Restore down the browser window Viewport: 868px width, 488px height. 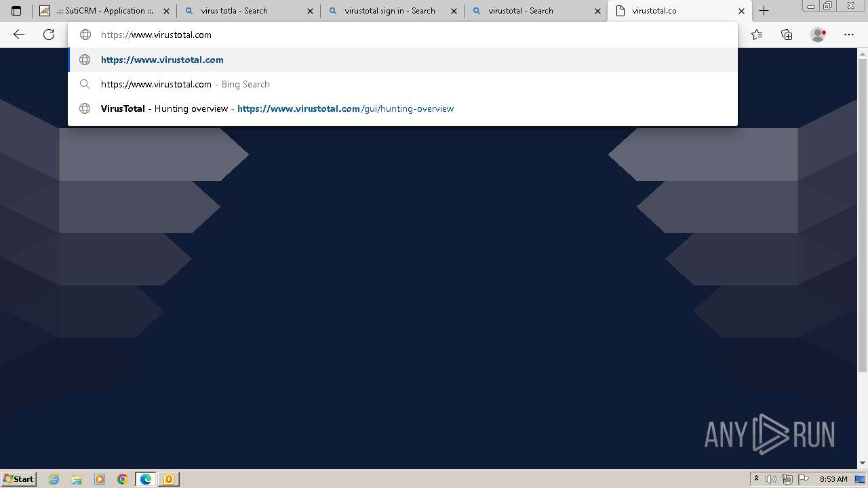coord(828,5)
